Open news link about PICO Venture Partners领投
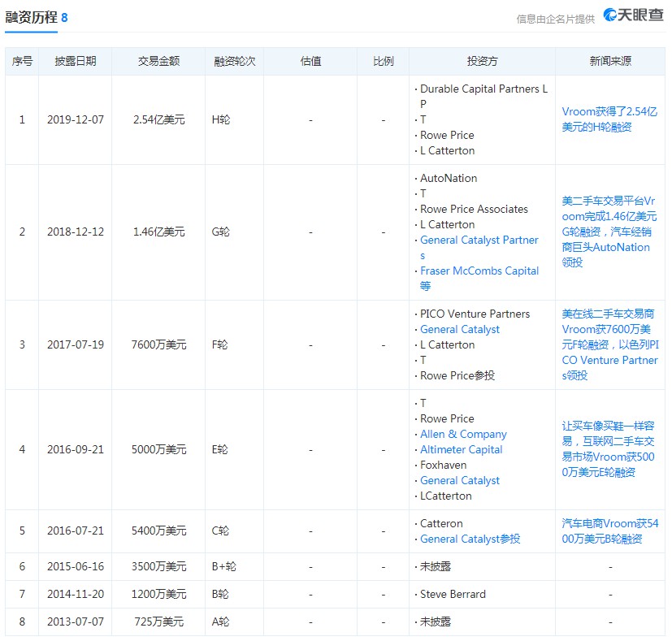The height and width of the screenshot is (641, 672). click(x=610, y=345)
